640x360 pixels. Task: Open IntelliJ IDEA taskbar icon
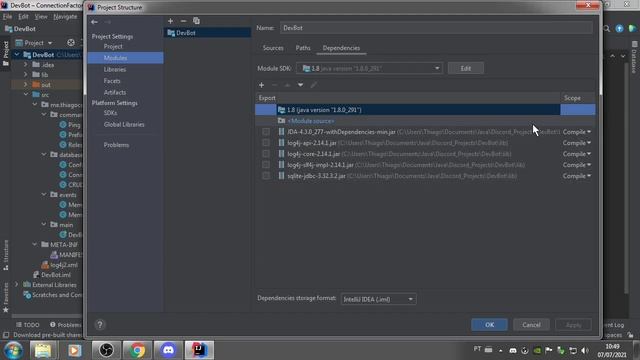coord(199,350)
